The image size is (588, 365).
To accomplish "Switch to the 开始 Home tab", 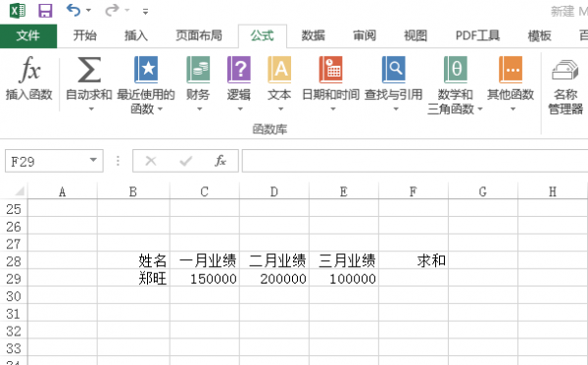I will [84, 35].
